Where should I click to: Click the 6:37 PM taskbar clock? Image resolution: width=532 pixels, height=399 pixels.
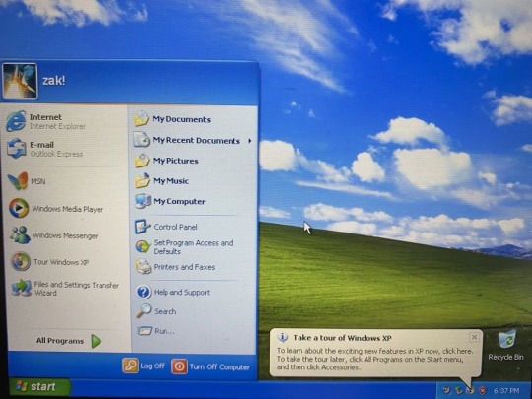click(x=506, y=391)
